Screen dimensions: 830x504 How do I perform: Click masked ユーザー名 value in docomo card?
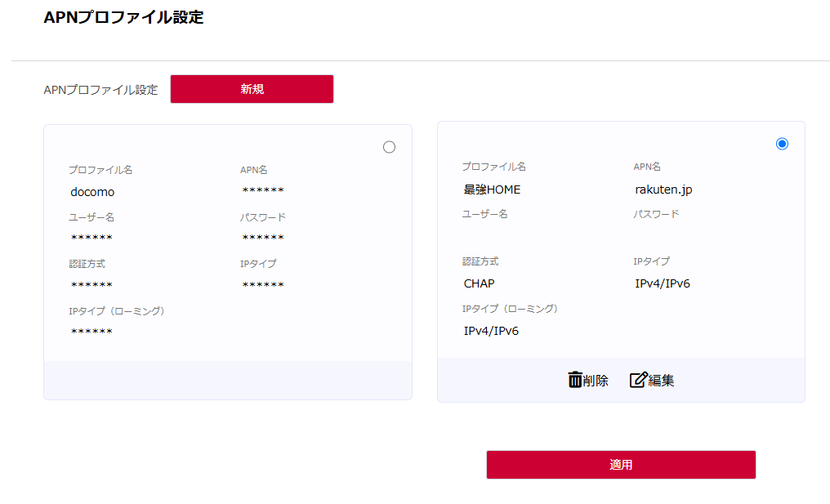tap(91, 238)
